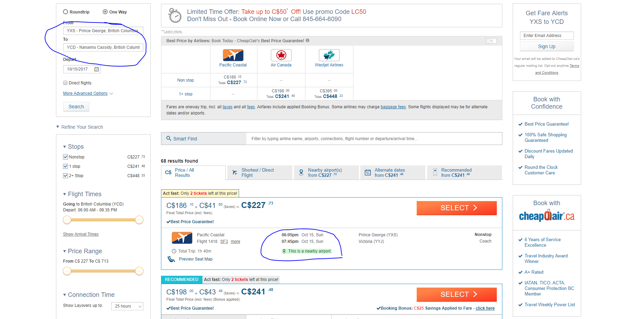Click the stopwatch icon in the promo banner
This screenshot has height=319, width=644.
[x=174, y=15]
